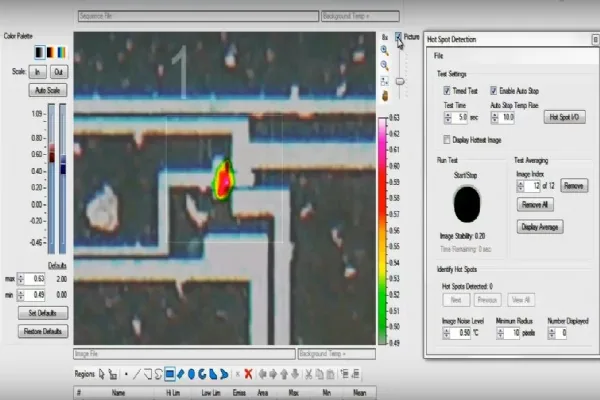Select the line region tool
The image size is (600, 400).
(x=137, y=374)
